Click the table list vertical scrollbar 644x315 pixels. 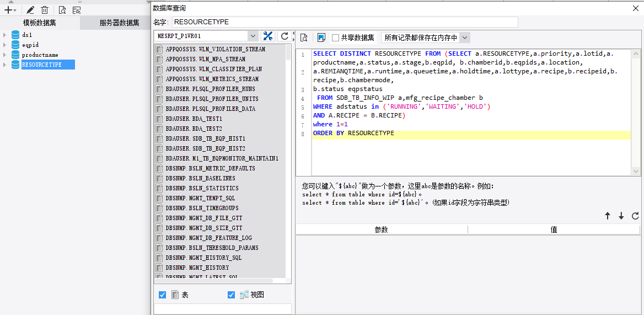[289, 52]
